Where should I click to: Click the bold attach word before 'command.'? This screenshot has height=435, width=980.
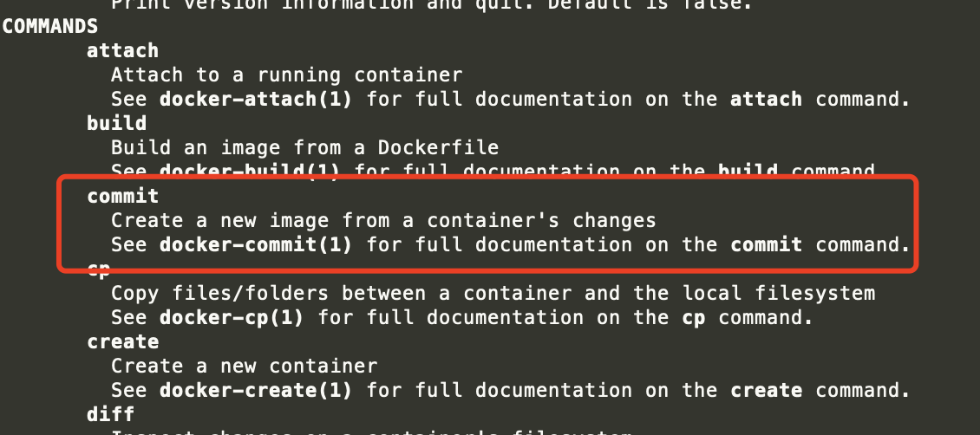click(766, 99)
